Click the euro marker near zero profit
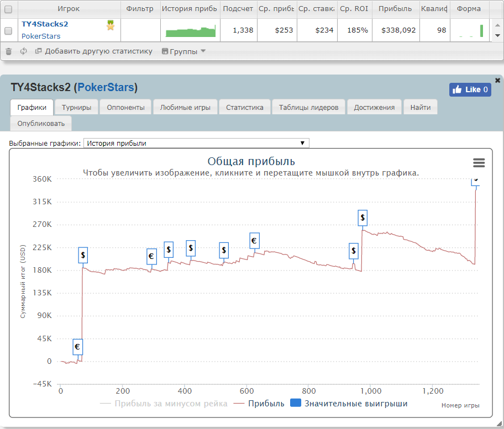 click(x=77, y=347)
